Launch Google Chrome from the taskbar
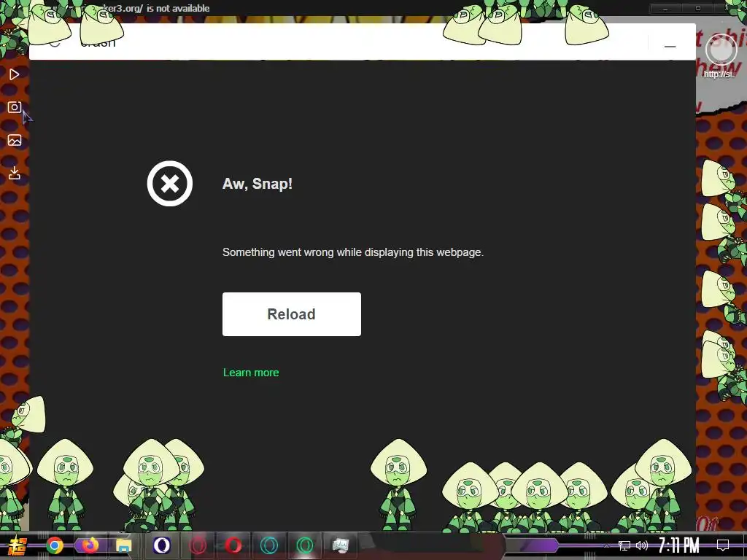The image size is (747, 560). coord(54,545)
